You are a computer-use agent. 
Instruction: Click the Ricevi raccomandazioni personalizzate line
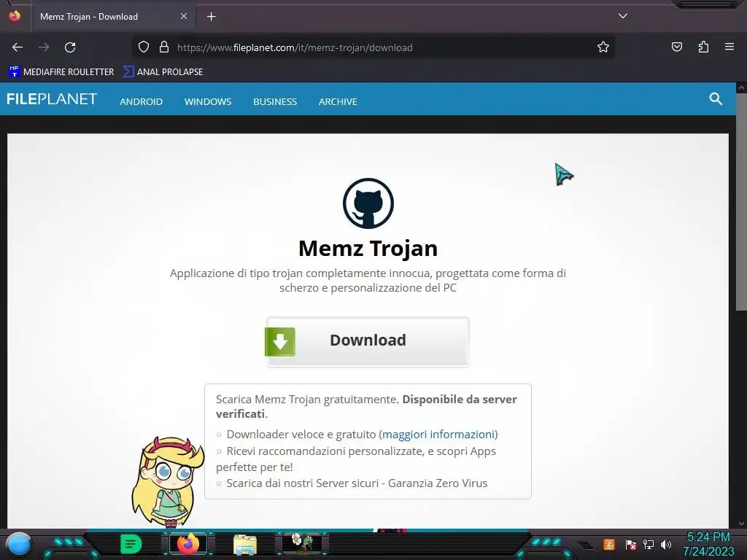[x=356, y=459]
